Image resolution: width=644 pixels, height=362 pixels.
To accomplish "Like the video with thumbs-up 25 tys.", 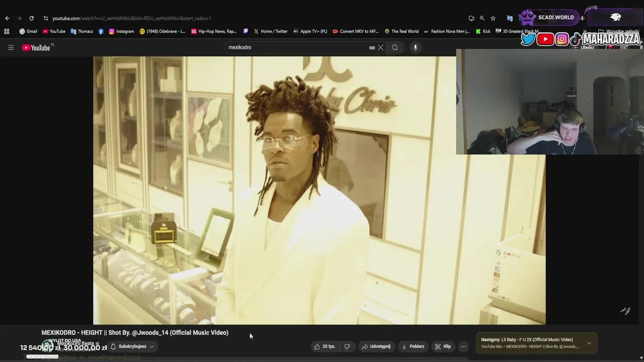I will [325, 346].
